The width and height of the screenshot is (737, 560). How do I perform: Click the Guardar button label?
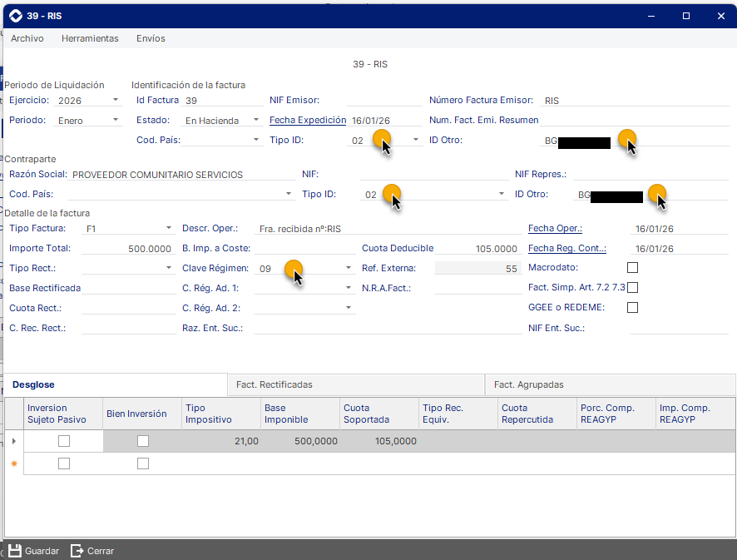click(42, 551)
